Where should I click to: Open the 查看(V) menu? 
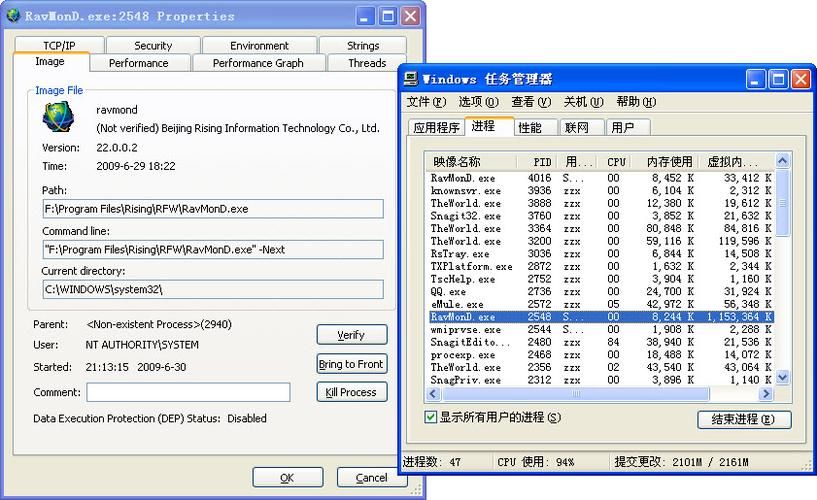[531, 102]
